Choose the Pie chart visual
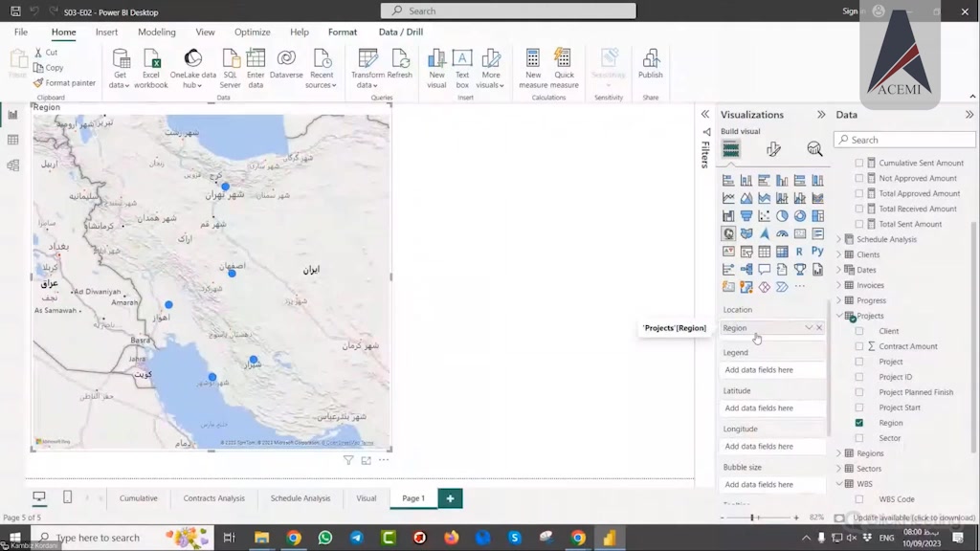The image size is (980, 551). (782, 216)
